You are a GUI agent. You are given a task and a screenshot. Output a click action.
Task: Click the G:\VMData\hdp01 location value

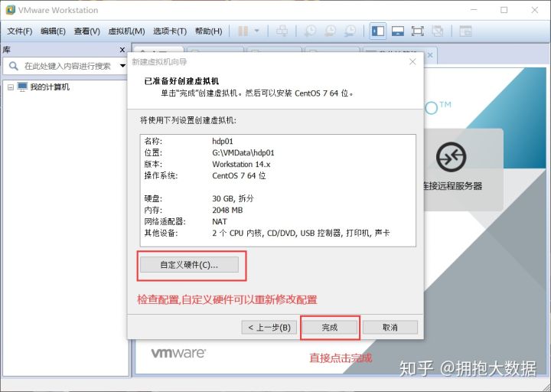click(x=243, y=153)
